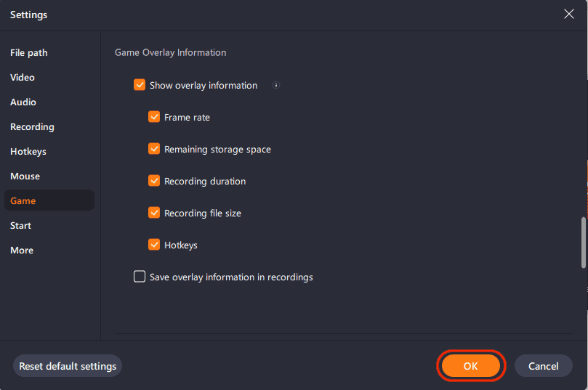The image size is (588, 390).
Task: Toggle the Frame rate checkbox
Action: (154, 117)
